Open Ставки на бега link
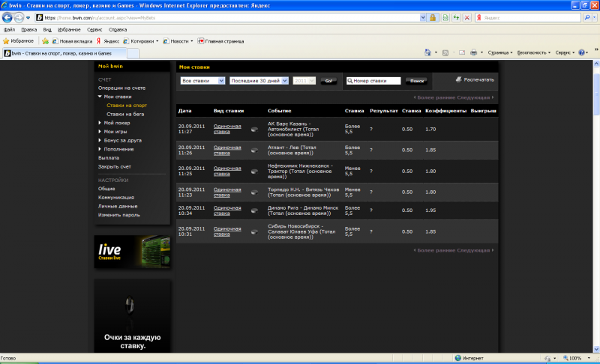The width and height of the screenshot is (600, 364). 125,114
